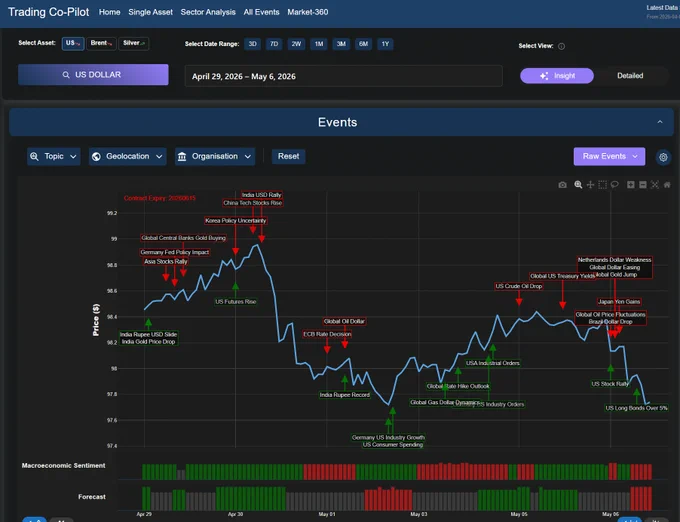This screenshot has width=680, height=522.
Task: Click green arrow above US Futures Rise
Action: coord(235,286)
